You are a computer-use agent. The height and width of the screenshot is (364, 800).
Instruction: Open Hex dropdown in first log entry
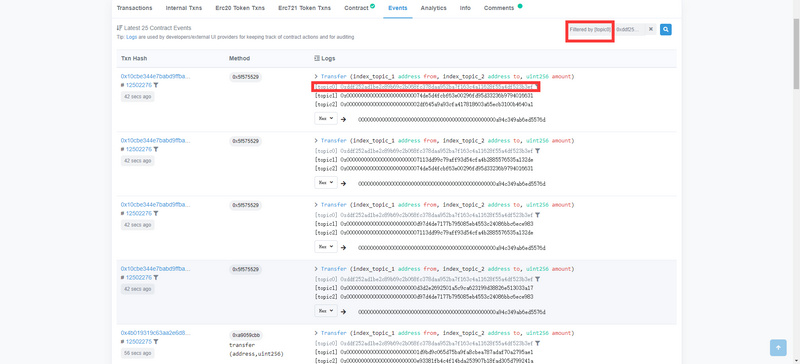[x=326, y=118]
